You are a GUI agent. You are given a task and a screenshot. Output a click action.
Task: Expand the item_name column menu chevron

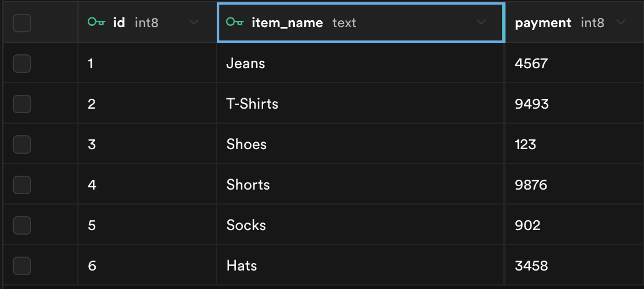point(481,23)
